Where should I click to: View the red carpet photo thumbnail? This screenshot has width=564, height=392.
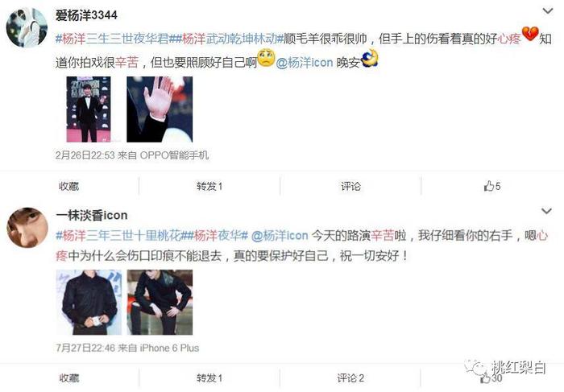click(x=89, y=109)
